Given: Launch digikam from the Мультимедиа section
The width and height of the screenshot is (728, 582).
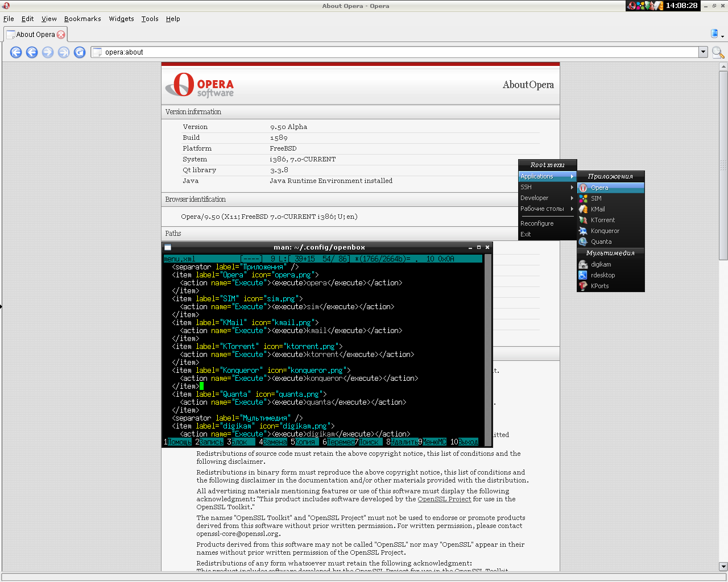Looking at the screenshot, I should point(611,265).
